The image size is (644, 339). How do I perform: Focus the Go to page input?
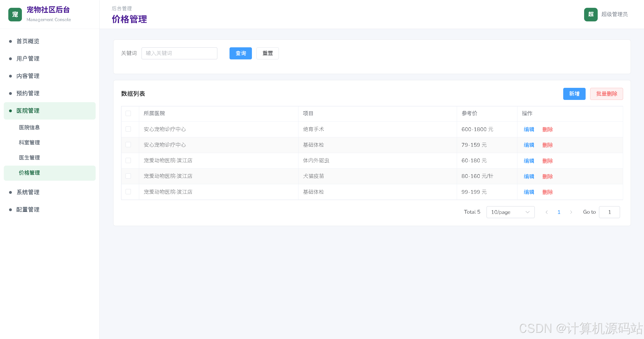coord(609,212)
